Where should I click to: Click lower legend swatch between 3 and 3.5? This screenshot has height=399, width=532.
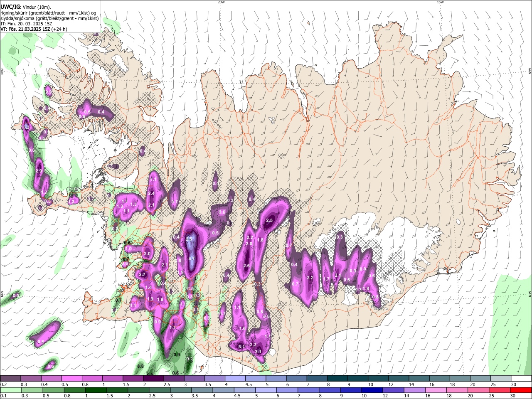(x=180, y=390)
